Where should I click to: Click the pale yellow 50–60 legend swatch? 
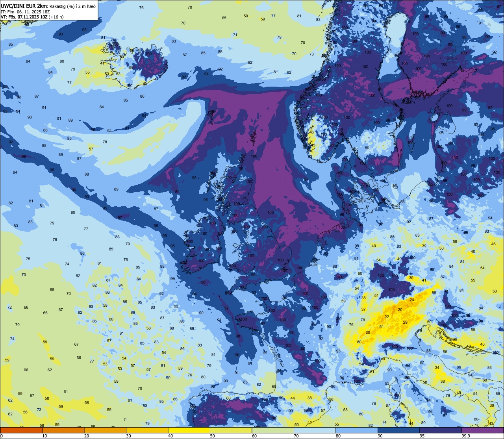(x=231, y=430)
